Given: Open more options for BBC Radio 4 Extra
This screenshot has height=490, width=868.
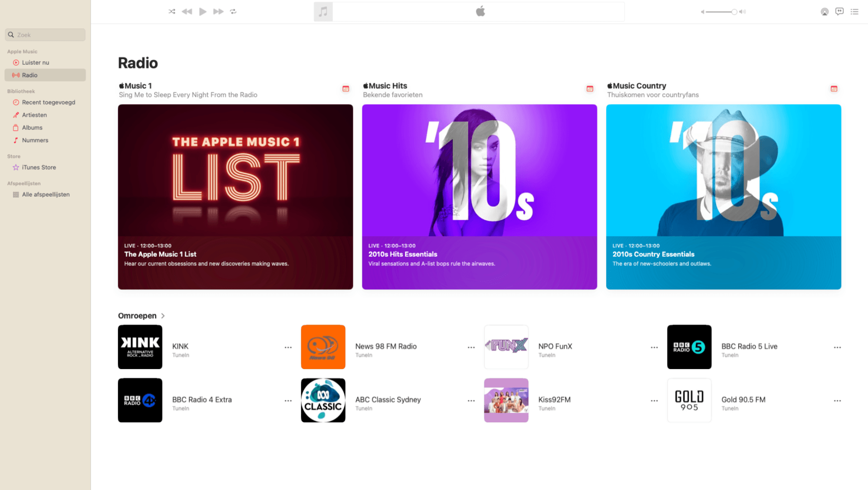Looking at the screenshot, I should tap(288, 401).
